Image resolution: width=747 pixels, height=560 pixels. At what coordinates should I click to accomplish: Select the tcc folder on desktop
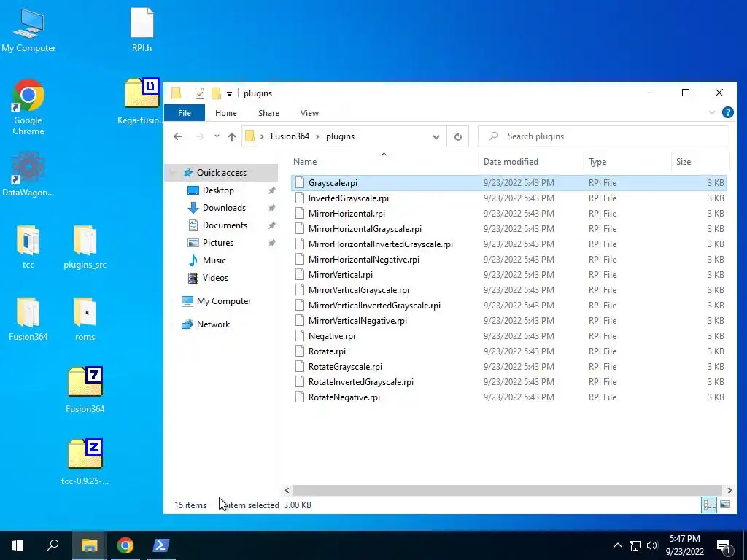[28, 247]
